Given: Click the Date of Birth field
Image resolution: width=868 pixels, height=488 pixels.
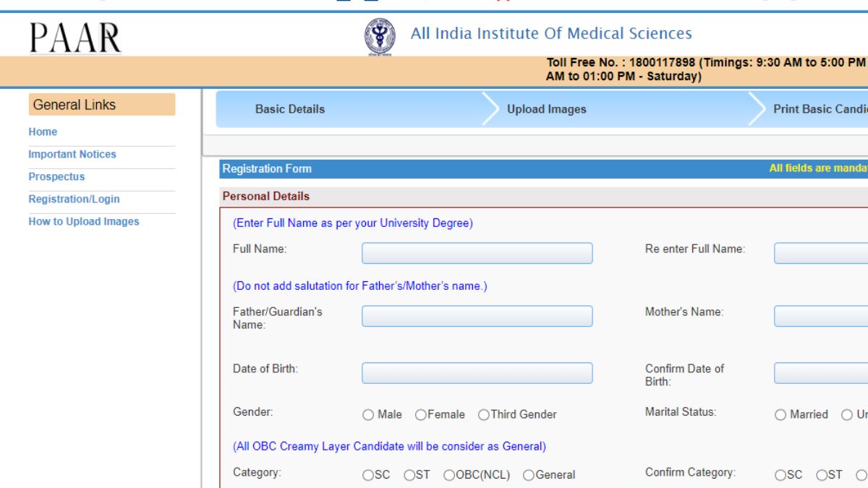Looking at the screenshot, I should coord(476,372).
